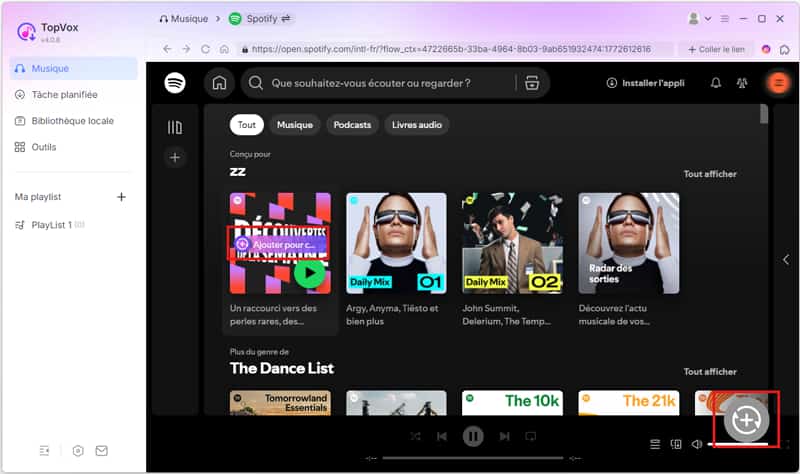Screen dimensions: 800x474
Task: Add a new playlist with plus icon
Action: tap(121, 197)
